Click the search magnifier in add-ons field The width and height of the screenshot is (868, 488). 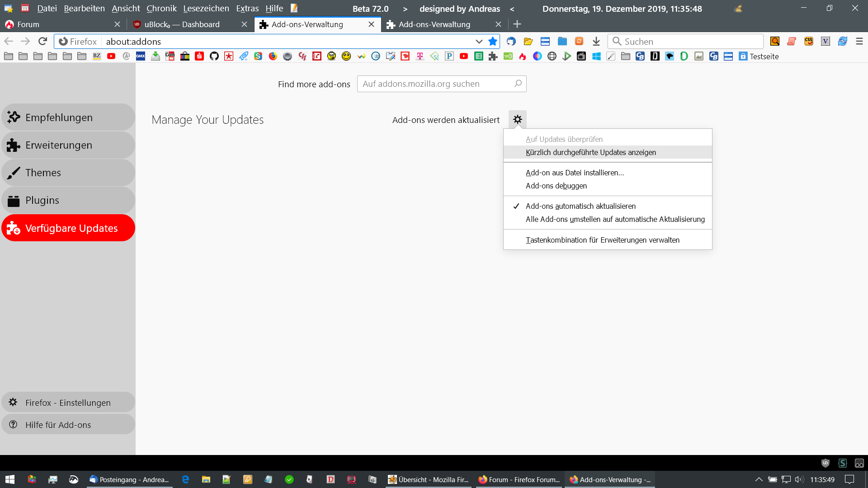tap(518, 84)
